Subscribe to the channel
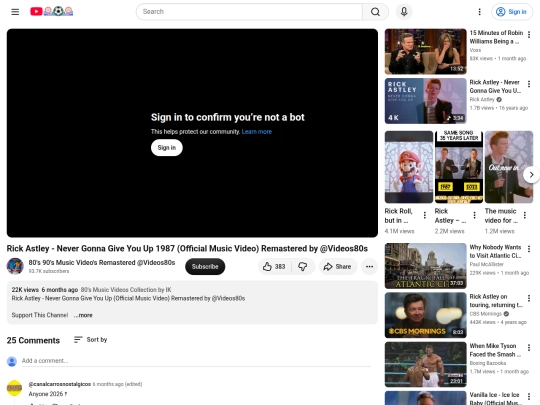 pyautogui.click(x=205, y=267)
